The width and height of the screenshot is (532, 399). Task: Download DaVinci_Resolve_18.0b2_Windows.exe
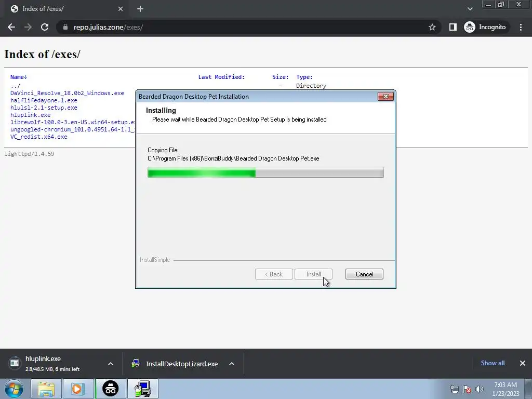pyautogui.click(x=67, y=93)
